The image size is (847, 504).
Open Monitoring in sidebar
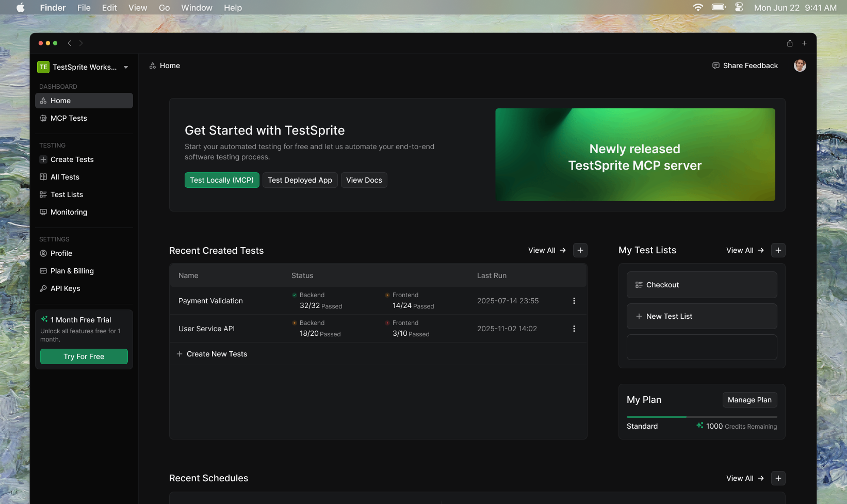(84, 212)
